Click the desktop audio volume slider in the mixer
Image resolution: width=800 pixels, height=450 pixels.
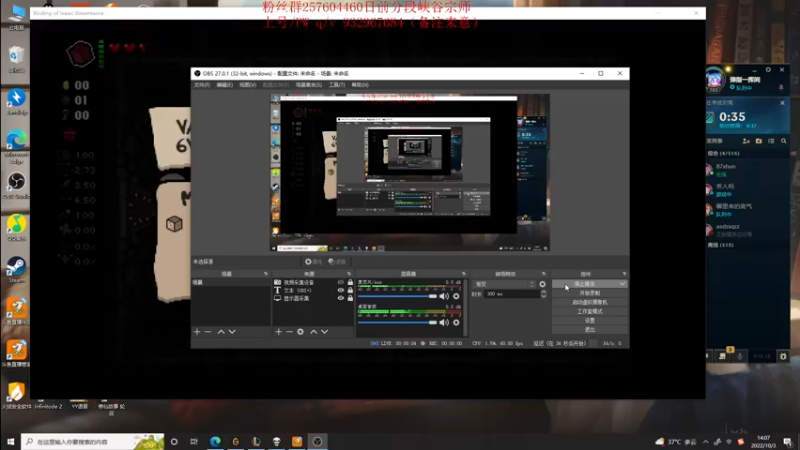(x=397, y=322)
